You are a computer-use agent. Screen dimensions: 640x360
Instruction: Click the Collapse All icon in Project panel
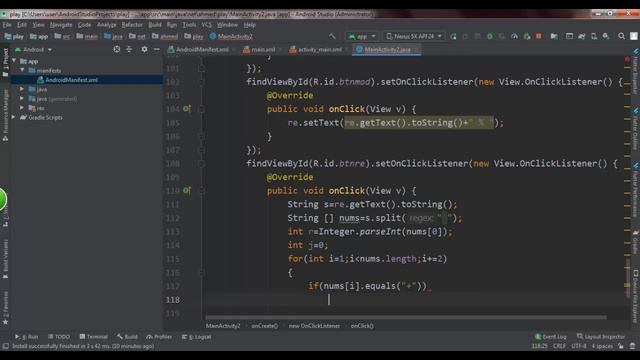129,49
